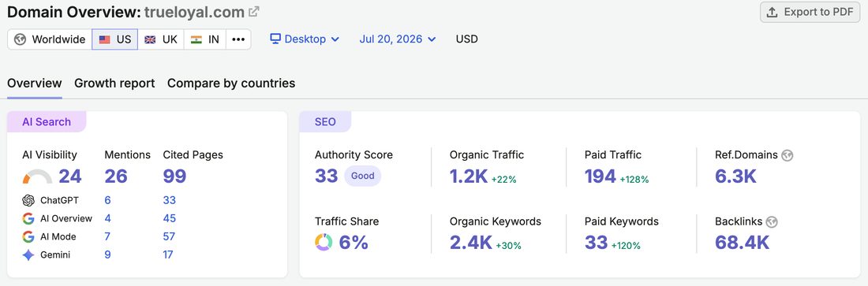
Task: Select the UK country filter
Action: click(160, 39)
